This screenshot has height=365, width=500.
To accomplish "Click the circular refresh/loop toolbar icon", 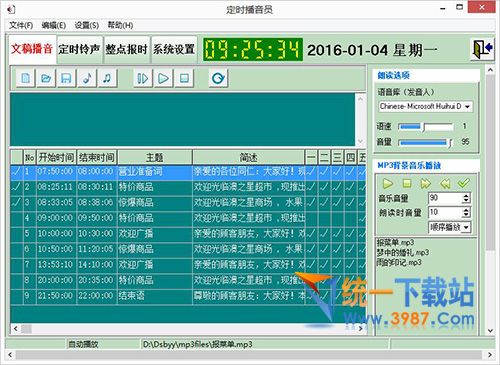I will pos(218,78).
